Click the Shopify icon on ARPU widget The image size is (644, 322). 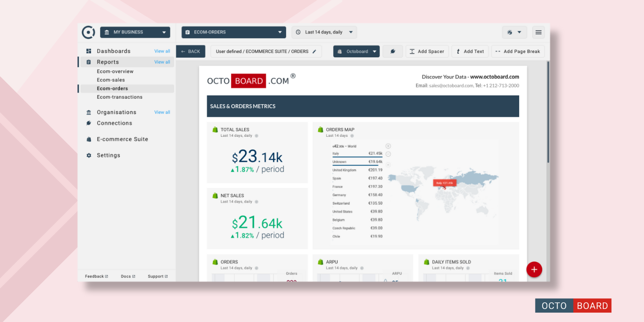tap(320, 262)
